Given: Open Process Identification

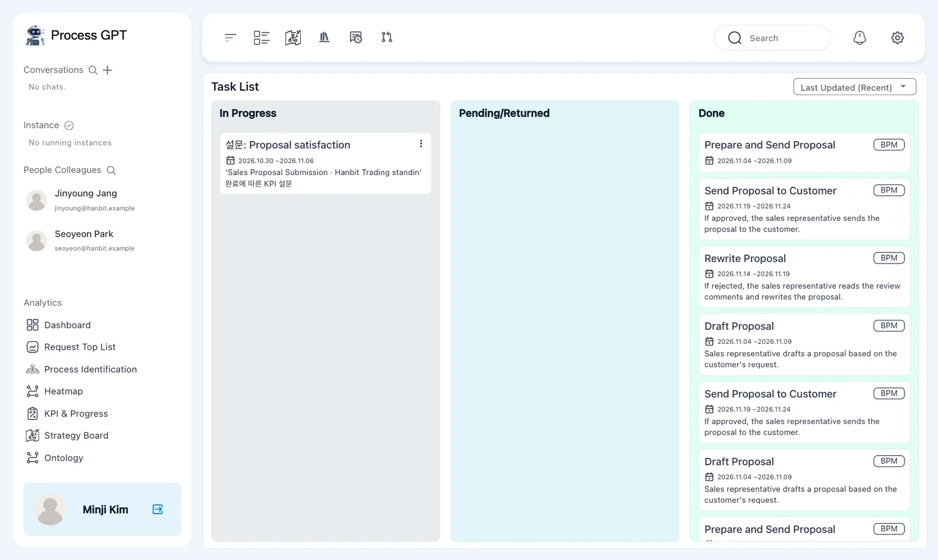Looking at the screenshot, I should 81,369.
